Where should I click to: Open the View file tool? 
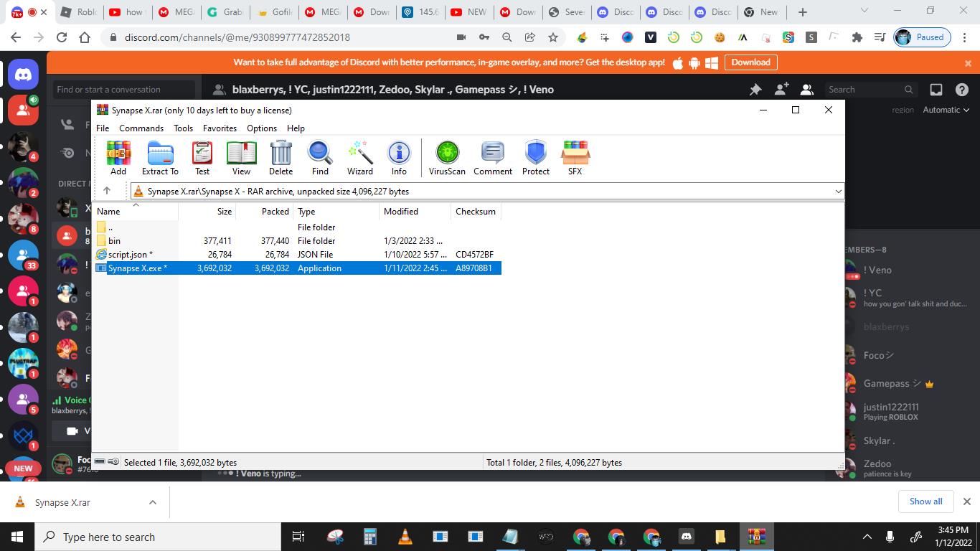tap(241, 158)
